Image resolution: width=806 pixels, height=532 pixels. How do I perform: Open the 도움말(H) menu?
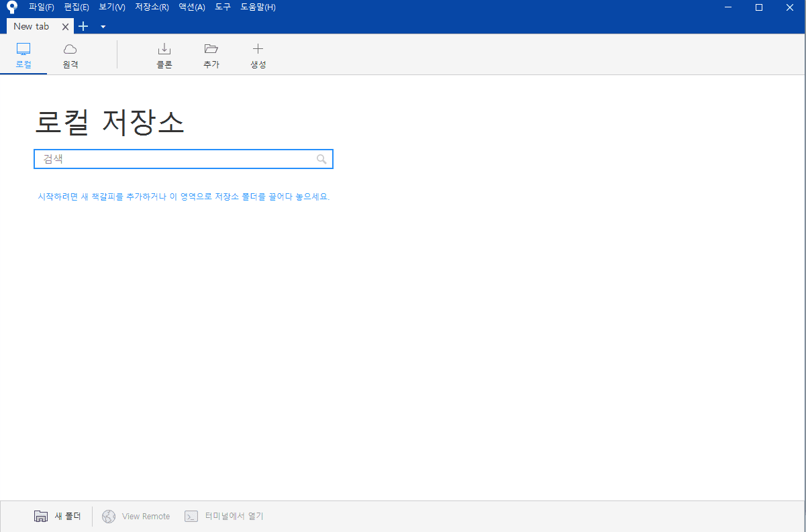coord(258,7)
